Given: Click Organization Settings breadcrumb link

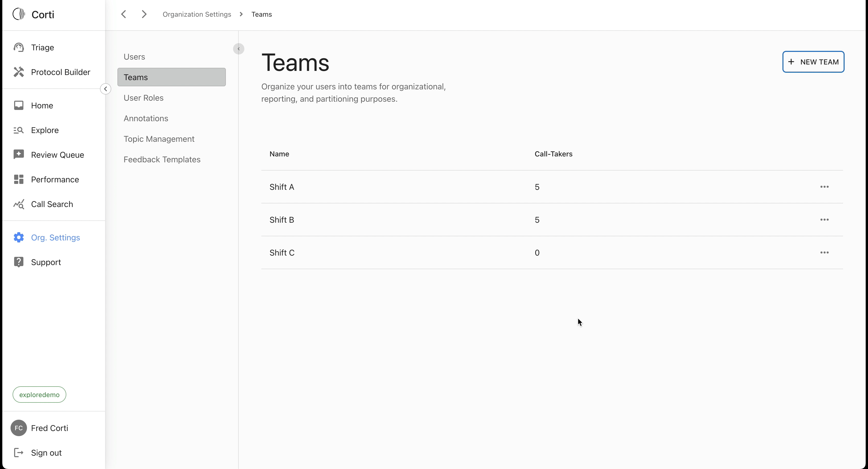Looking at the screenshot, I should pos(197,14).
